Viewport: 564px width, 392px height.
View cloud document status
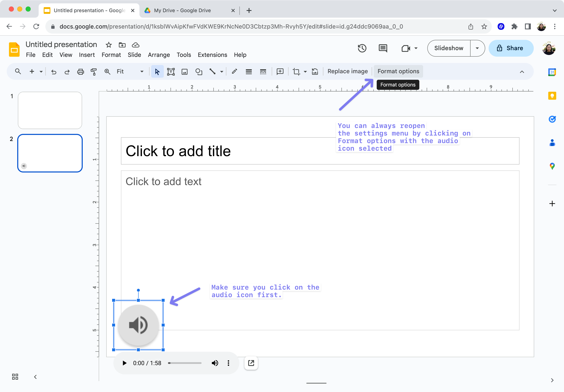pyautogui.click(x=136, y=45)
